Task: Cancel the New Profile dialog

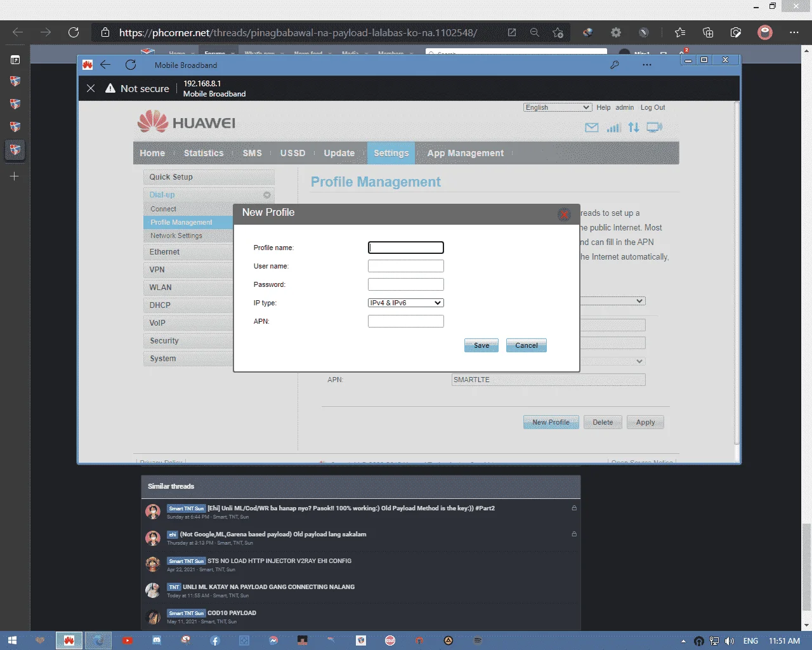Action: coord(527,345)
